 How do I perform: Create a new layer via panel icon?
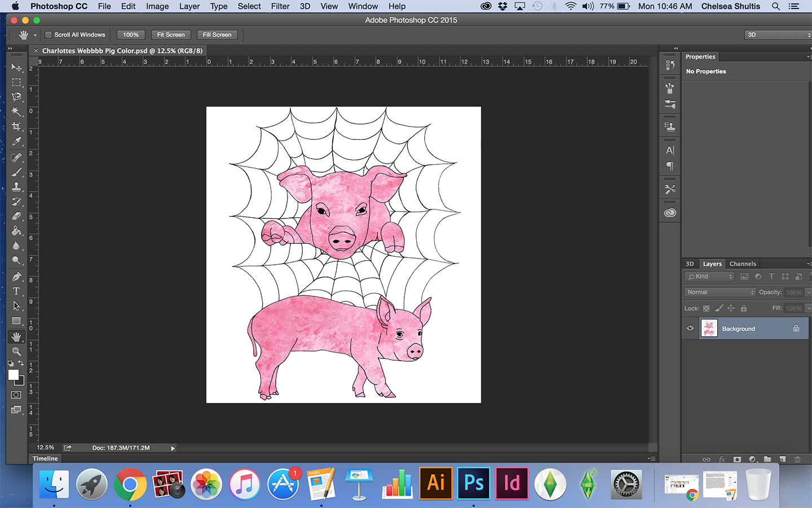pyautogui.click(x=782, y=459)
